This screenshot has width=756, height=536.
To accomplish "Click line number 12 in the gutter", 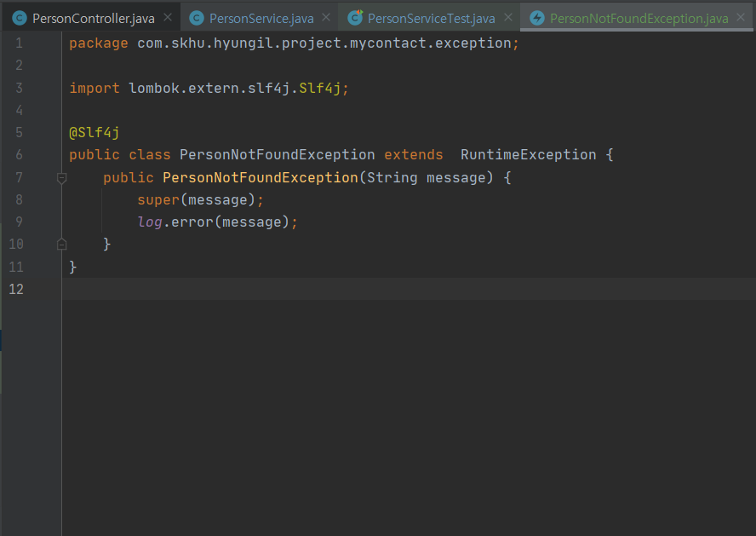I will pyautogui.click(x=16, y=289).
